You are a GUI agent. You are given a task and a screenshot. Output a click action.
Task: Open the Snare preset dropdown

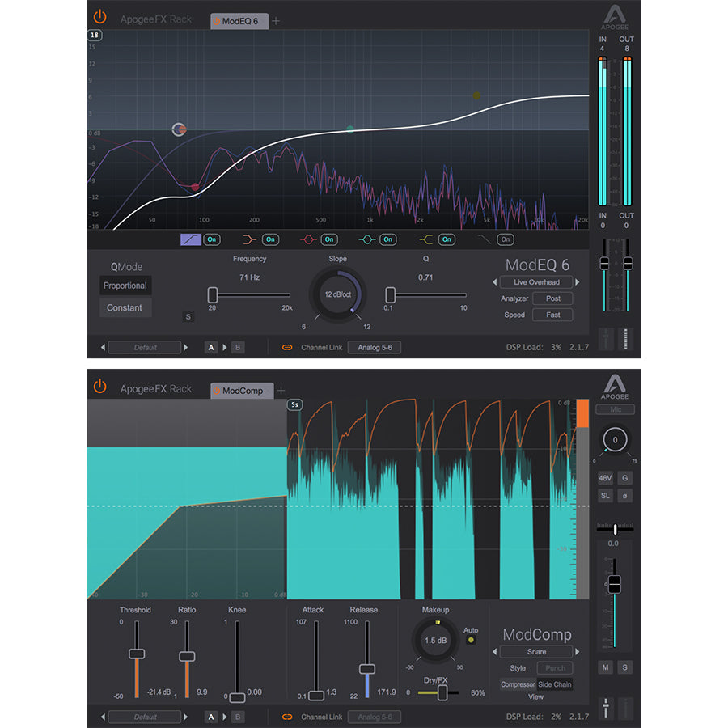tap(536, 651)
